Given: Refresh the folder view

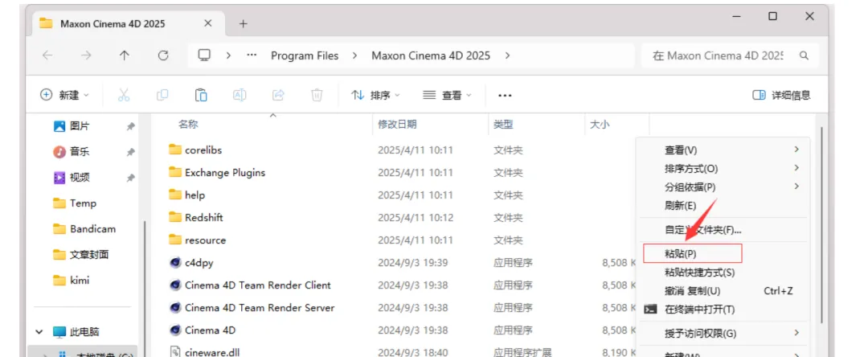Looking at the screenshot, I should pos(162,55).
